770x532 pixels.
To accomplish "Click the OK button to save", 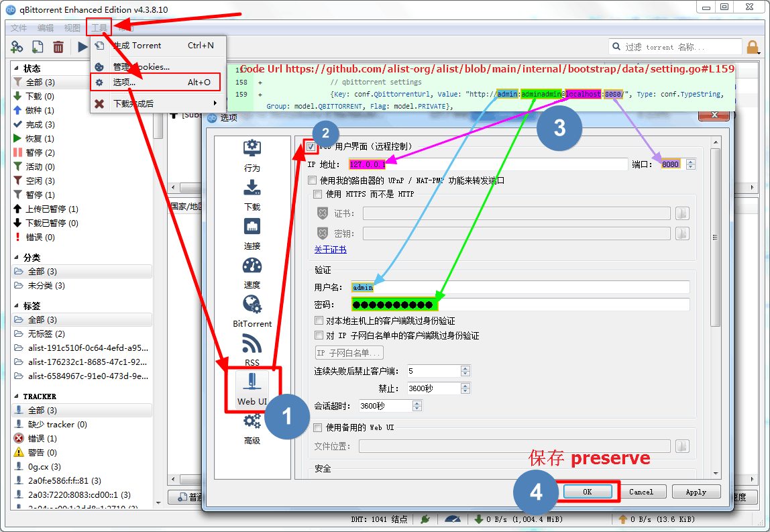I will point(587,492).
